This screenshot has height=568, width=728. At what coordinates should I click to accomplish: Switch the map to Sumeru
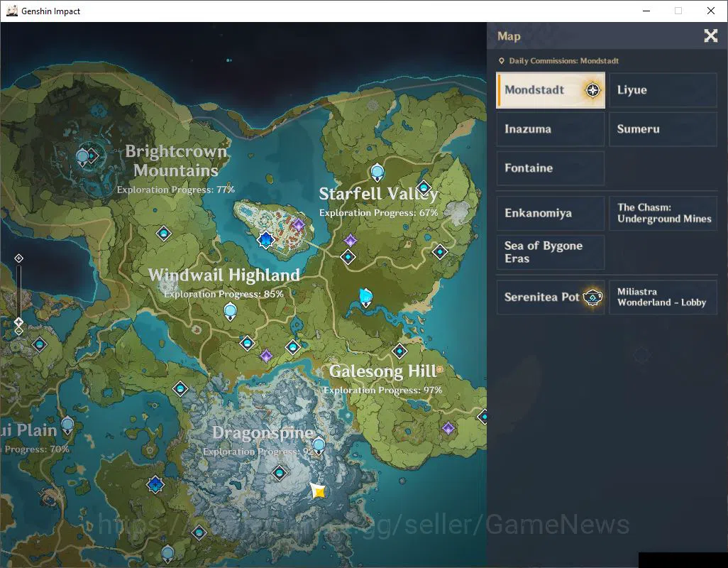coord(663,129)
